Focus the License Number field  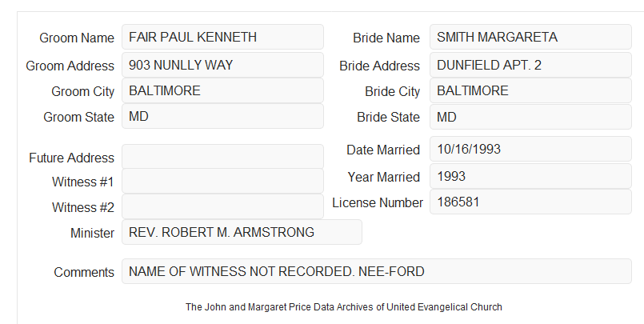click(x=530, y=202)
